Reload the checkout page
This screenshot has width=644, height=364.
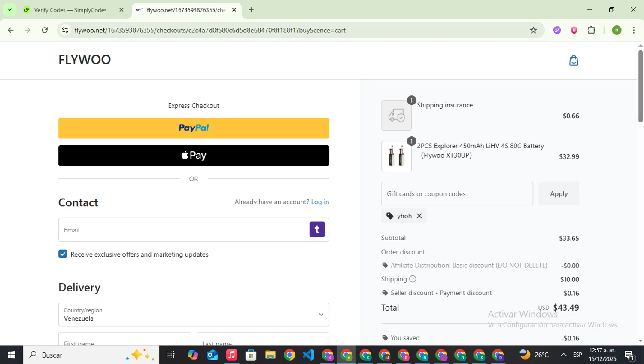[45, 30]
